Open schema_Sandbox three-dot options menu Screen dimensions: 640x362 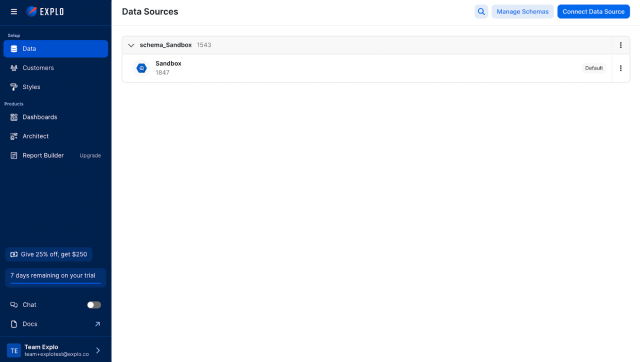pyautogui.click(x=620, y=45)
